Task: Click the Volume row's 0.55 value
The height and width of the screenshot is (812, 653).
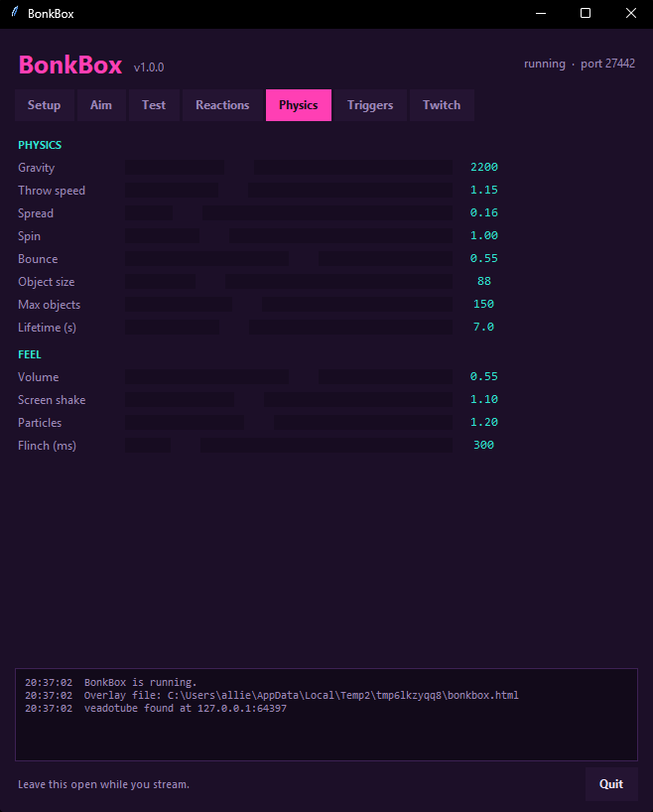Action: [x=484, y=376]
